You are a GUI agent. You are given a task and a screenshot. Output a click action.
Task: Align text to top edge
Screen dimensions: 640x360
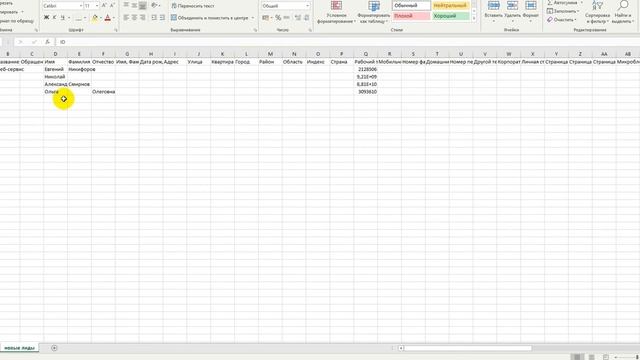[126, 5]
